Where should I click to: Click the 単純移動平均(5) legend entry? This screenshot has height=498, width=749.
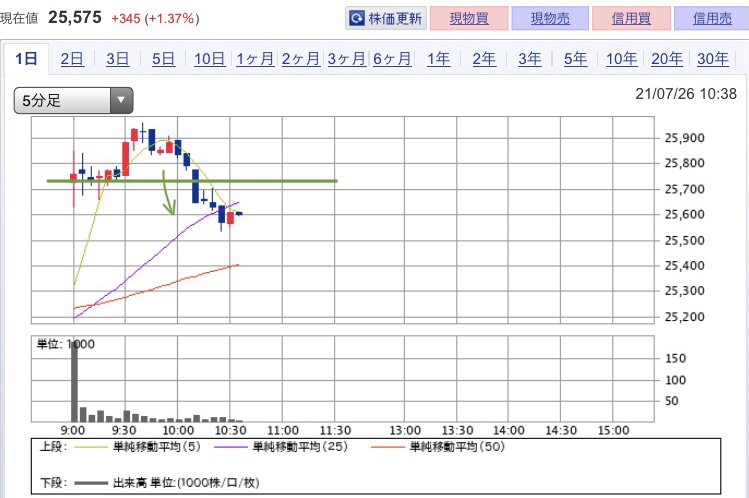click(137, 447)
